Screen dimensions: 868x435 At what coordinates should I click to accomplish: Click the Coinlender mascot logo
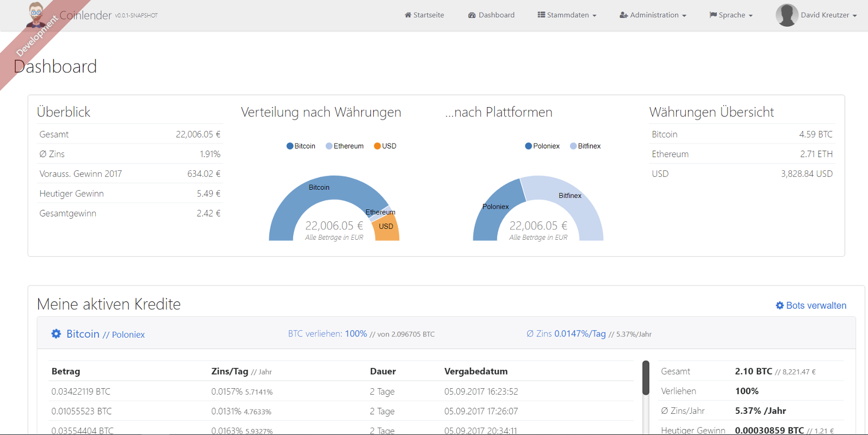click(36, 15)
